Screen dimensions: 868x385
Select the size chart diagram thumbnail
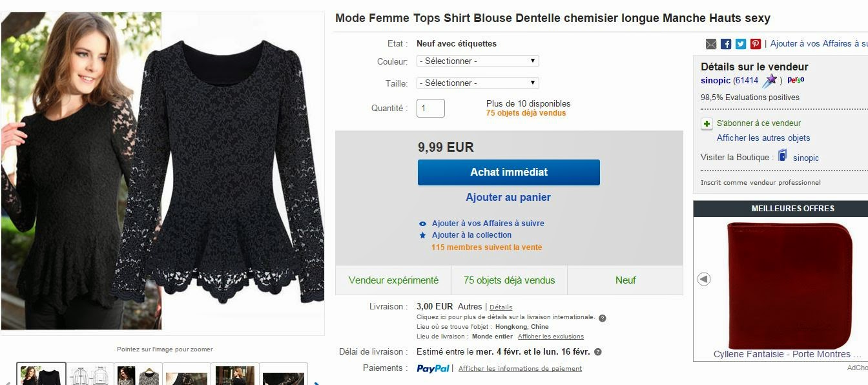click(90, 375)
